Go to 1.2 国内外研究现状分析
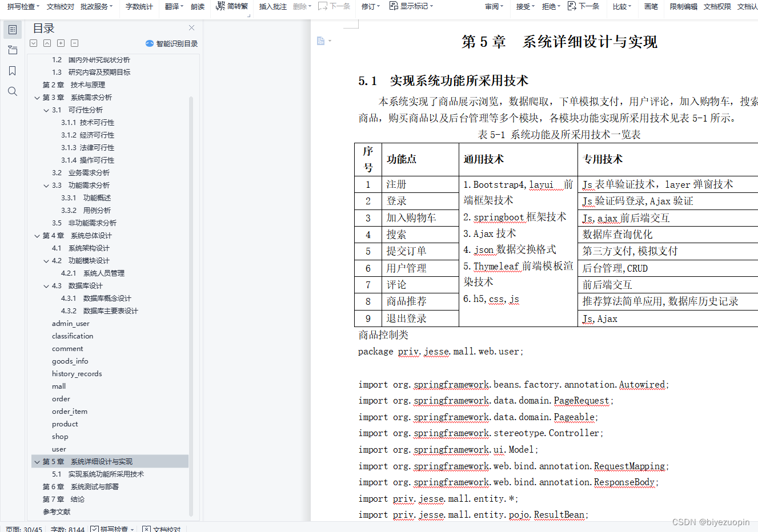 pyautogui.click(x=91, y=60)
